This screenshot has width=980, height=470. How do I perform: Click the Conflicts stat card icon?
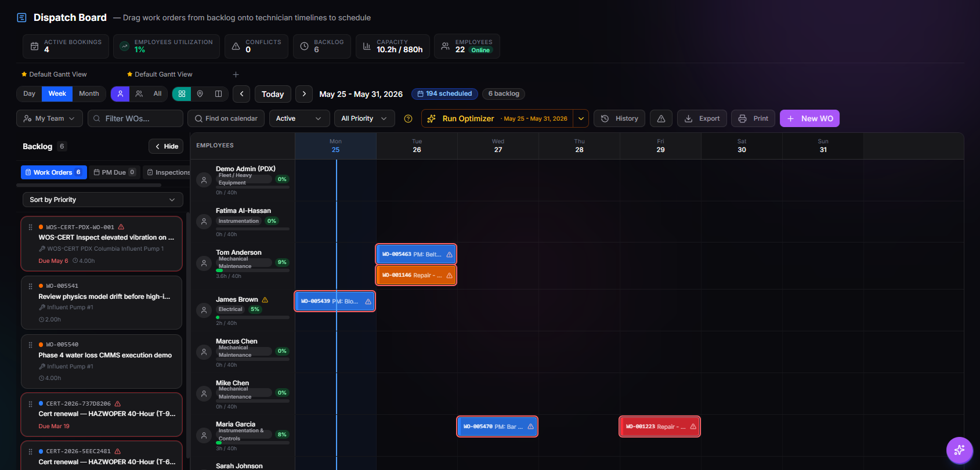236,46
